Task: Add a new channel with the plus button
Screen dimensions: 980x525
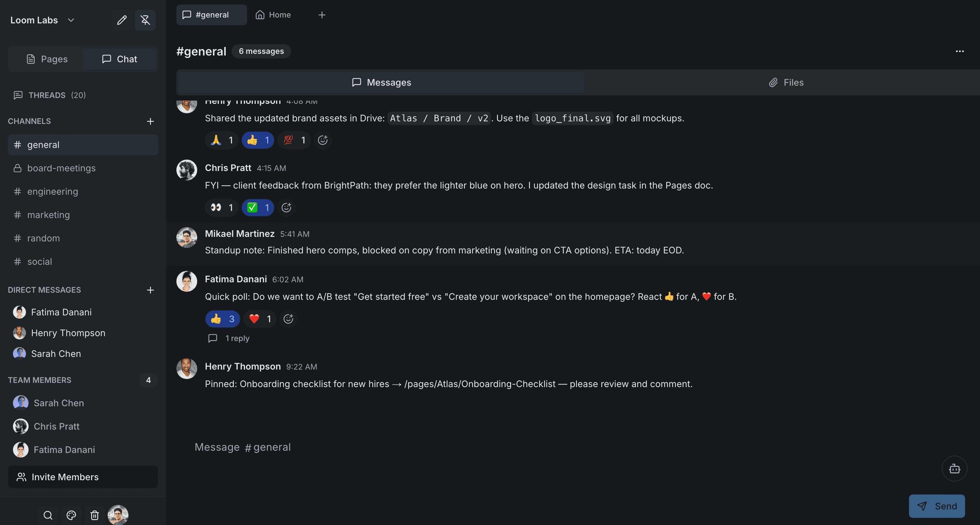Action: 150,121
